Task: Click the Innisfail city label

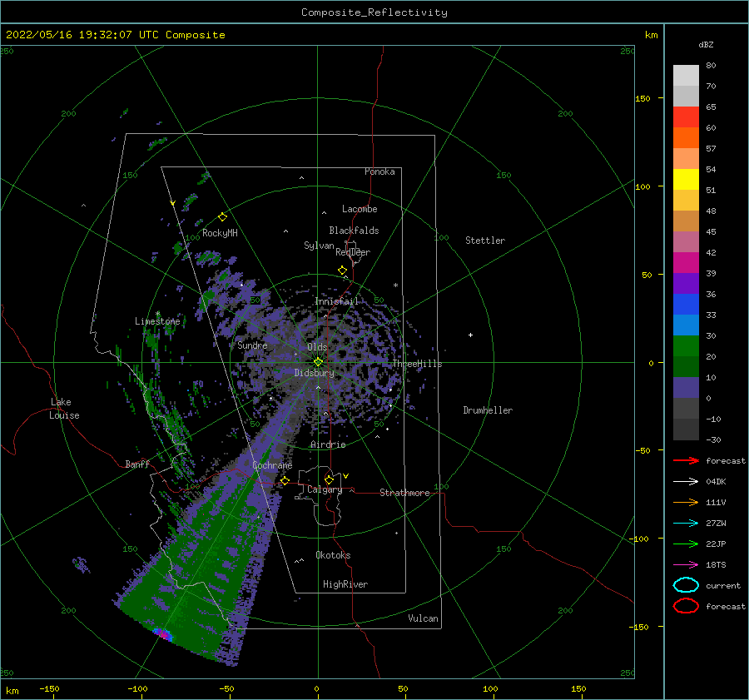Action: click(336, 301)
